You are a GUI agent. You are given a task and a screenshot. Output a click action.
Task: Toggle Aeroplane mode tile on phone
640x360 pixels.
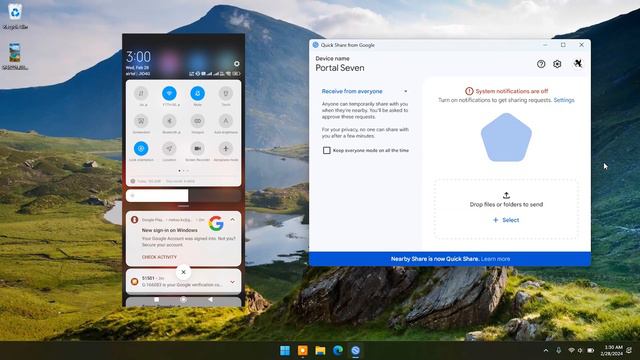(226, 149)
